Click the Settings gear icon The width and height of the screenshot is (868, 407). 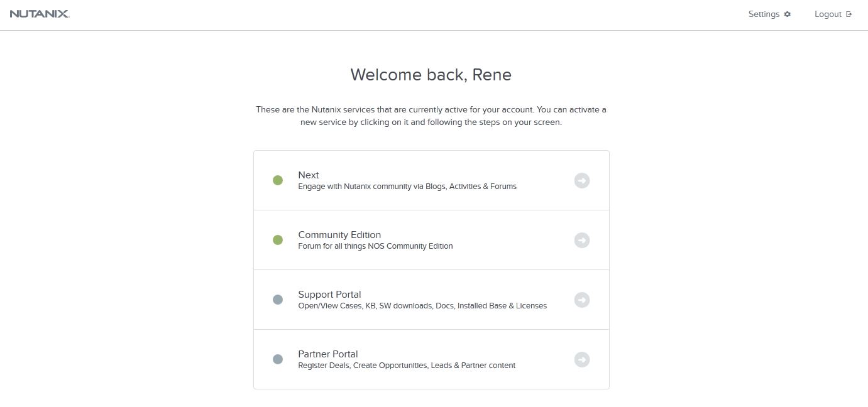tap(788, 14)
